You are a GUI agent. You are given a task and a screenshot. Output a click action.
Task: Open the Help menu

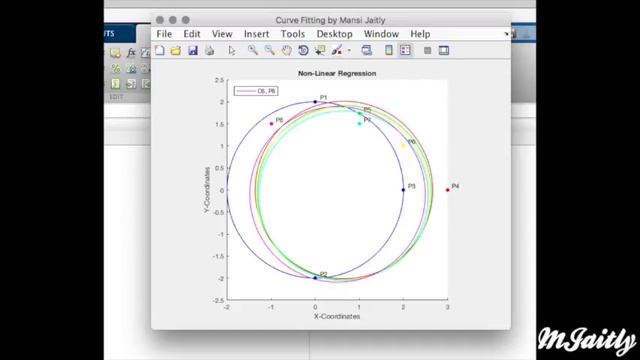(x=420, y=34)
